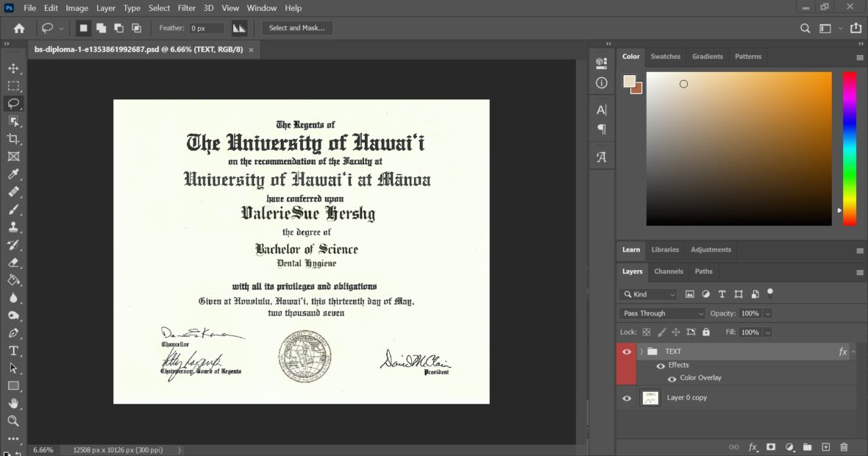Image resolution: width=868 pixels, height=456 pixels.
Task: Select the Dodge tool
Action: tap(13, 316)
